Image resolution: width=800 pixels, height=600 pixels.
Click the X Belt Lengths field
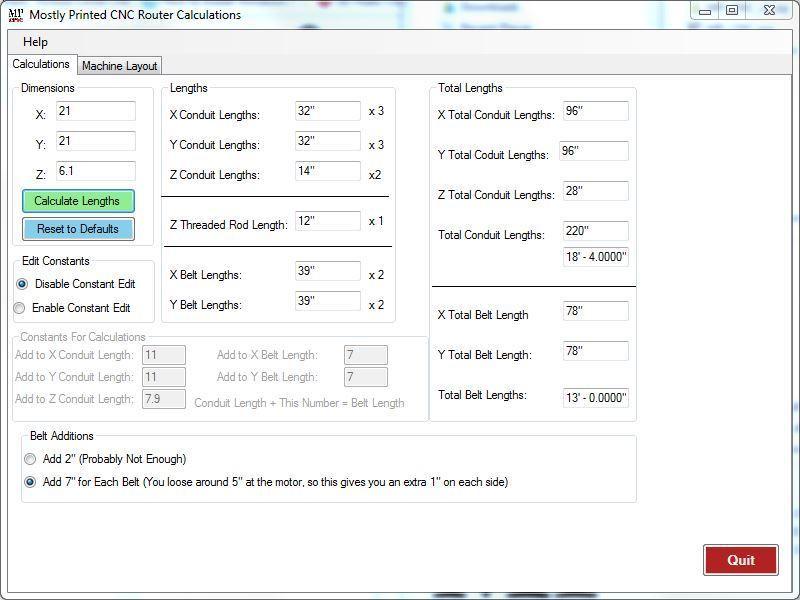tap(328, 271)
